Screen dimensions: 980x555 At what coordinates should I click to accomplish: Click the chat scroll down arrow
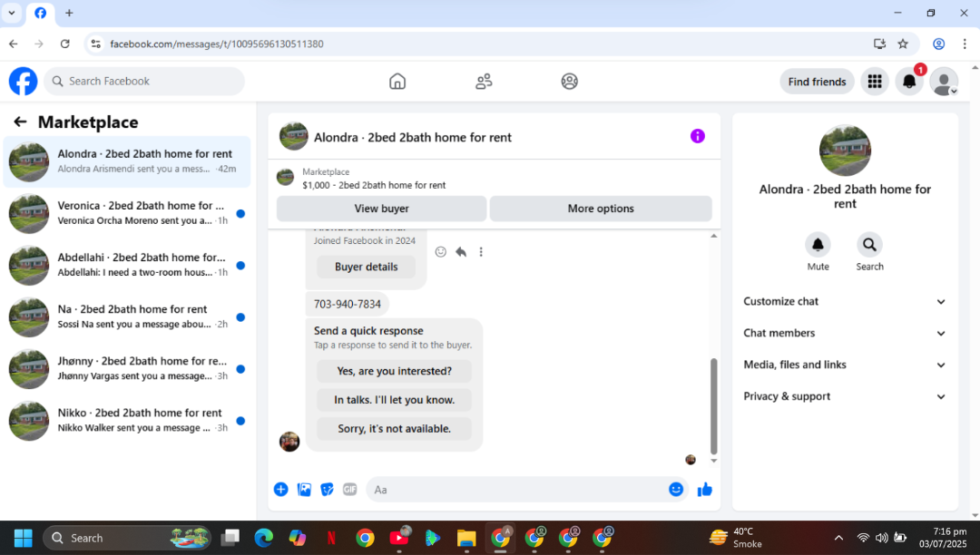tap(714, 461)
